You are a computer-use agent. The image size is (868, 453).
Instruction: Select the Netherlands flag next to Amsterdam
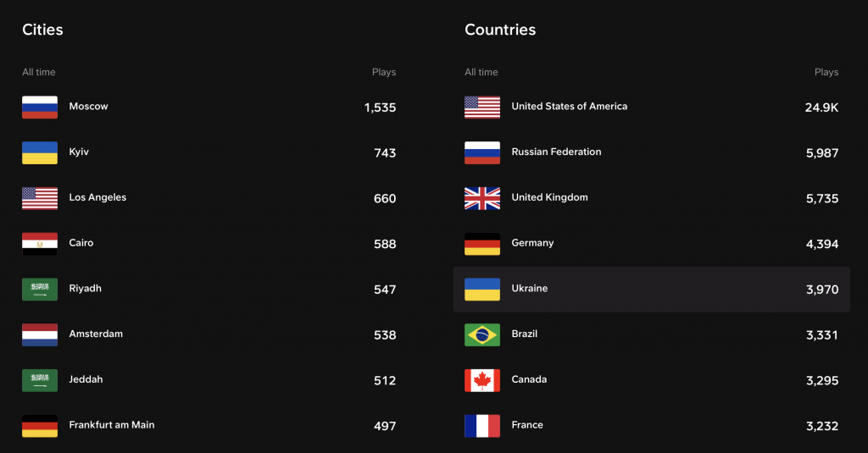[40, 335]
